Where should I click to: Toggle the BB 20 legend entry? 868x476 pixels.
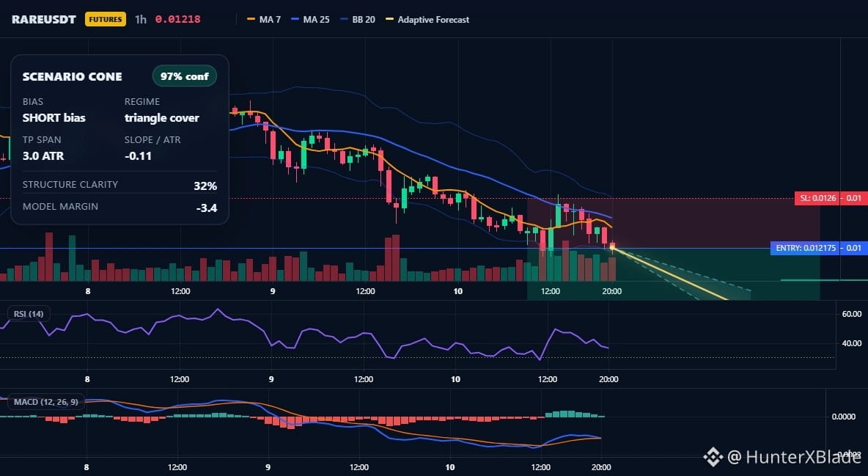358,19
